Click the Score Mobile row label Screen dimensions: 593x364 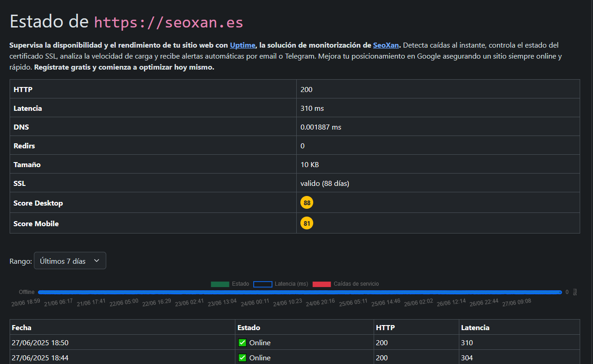pyautogui.click(x=36, y=223)
